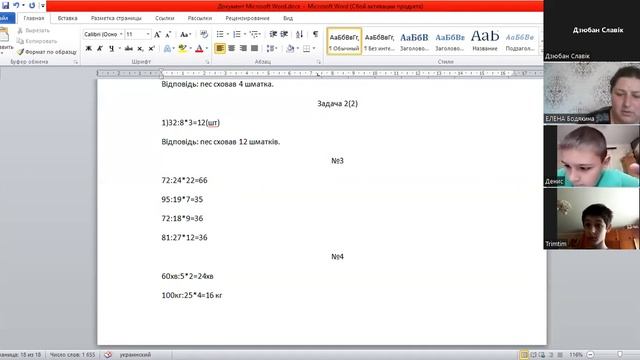
Task: Redo the last action
Action: click(32, 5)
